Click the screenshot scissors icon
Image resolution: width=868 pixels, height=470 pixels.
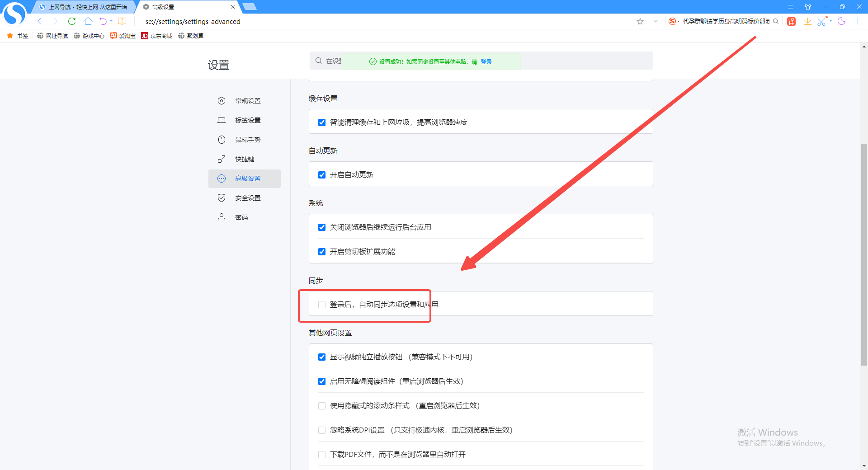(x=822, y=21)
